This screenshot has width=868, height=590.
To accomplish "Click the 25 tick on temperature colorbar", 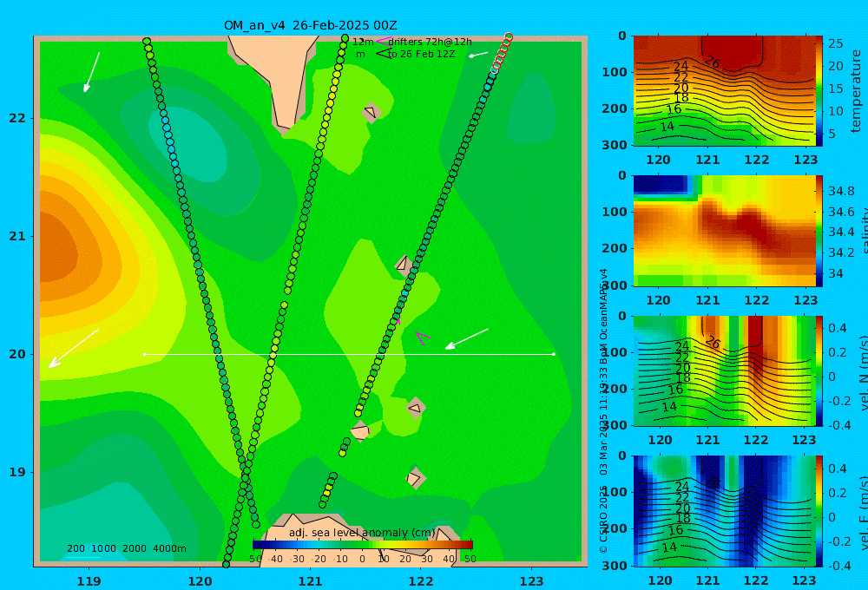I will [x=836, y=43].
